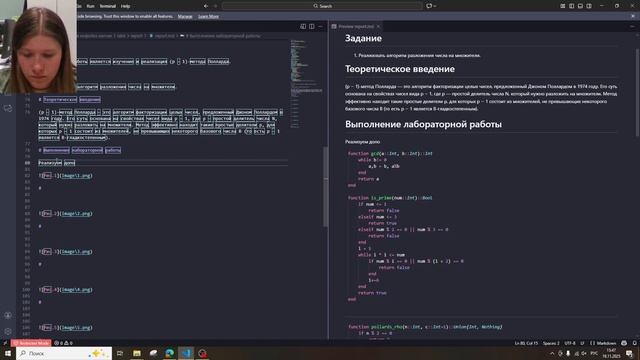Screen dimensions: 640x360
Task: Click the taskbar Поиск search box
Action: [x=64, y=353]
